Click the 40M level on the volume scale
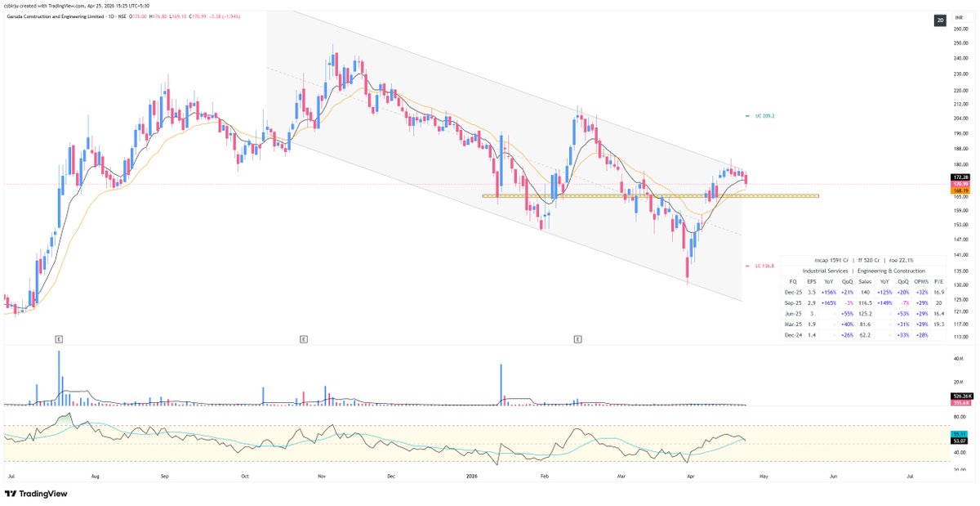 [960, 358]
